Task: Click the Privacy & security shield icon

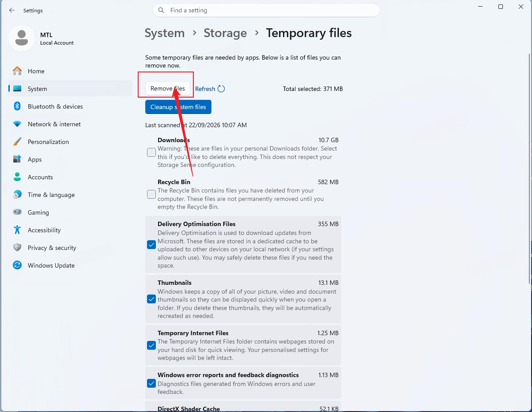Action: [x=17, y=248]
